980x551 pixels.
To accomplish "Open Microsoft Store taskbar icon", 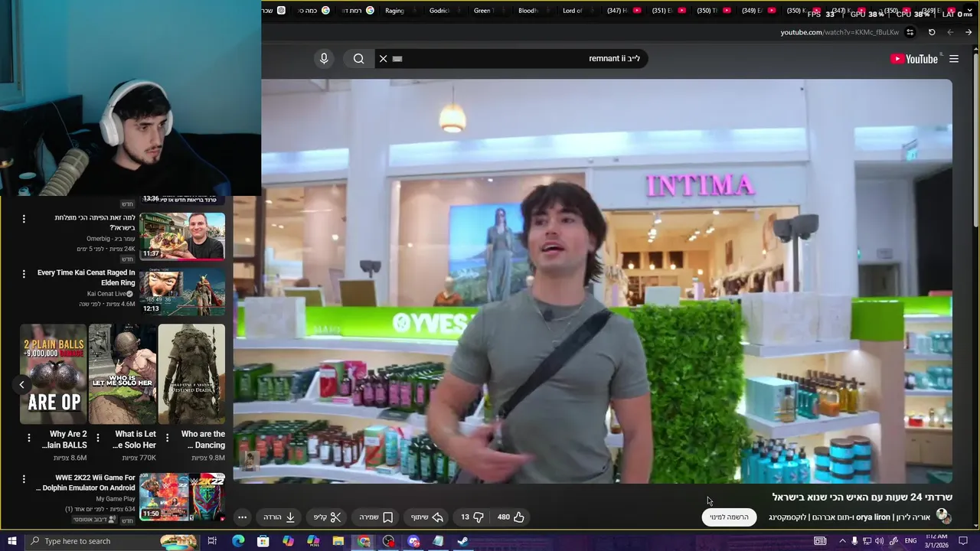I will click(263, 541).
